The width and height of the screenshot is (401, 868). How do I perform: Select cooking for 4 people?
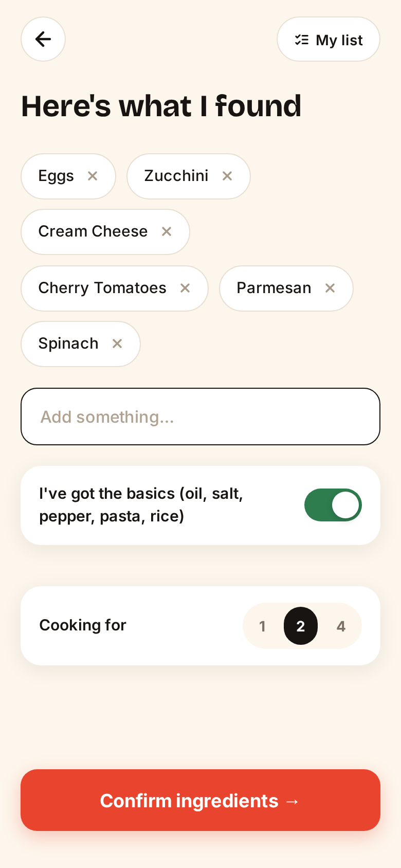(x=341, y=626)
